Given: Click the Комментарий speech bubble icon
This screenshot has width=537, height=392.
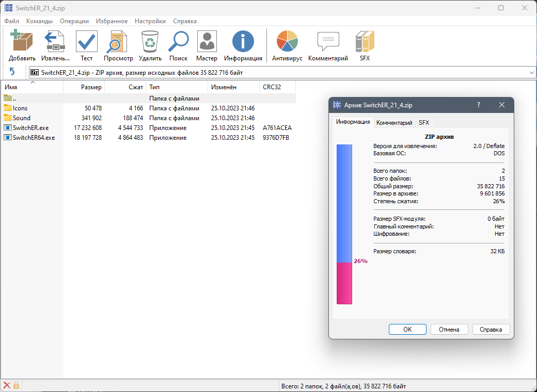Looking at the screenshot, I should pyautogui.click(x=328, y=42).
